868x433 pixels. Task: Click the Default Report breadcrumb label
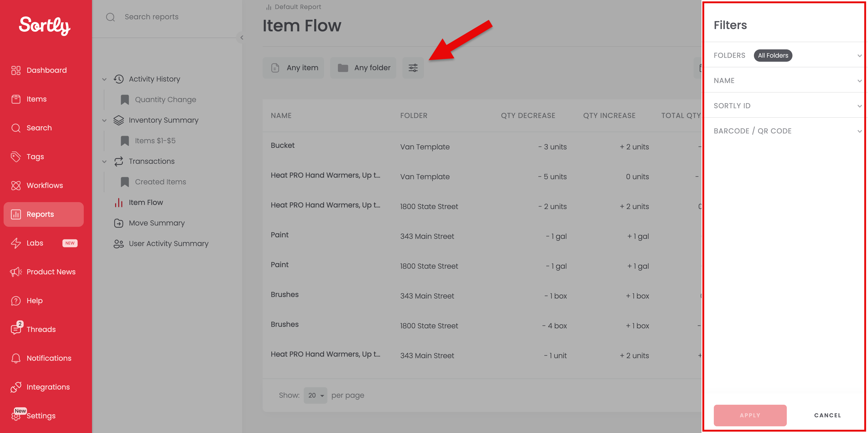(298, 7)
